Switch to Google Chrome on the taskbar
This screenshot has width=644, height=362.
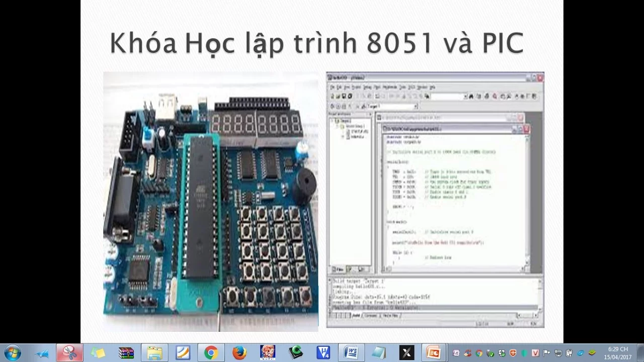click(x=211, y=353)
